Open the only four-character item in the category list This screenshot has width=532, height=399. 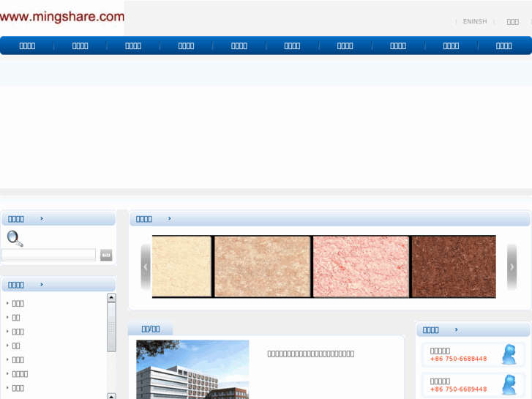(20, 374)
